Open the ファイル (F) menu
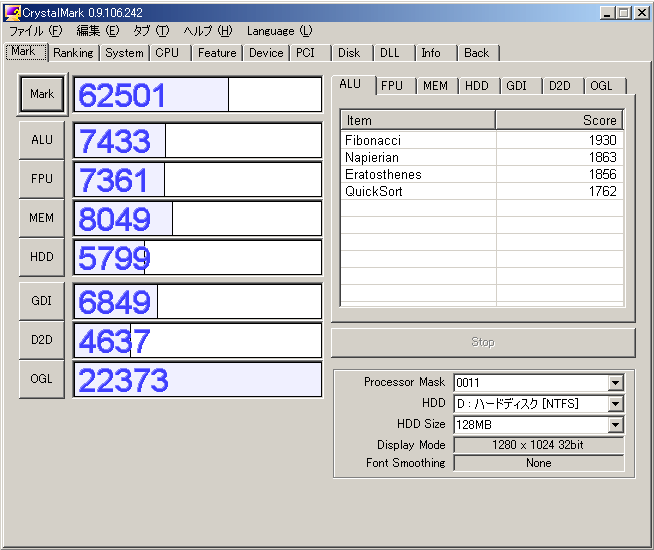654x550 pixels. tap(36, 31)
